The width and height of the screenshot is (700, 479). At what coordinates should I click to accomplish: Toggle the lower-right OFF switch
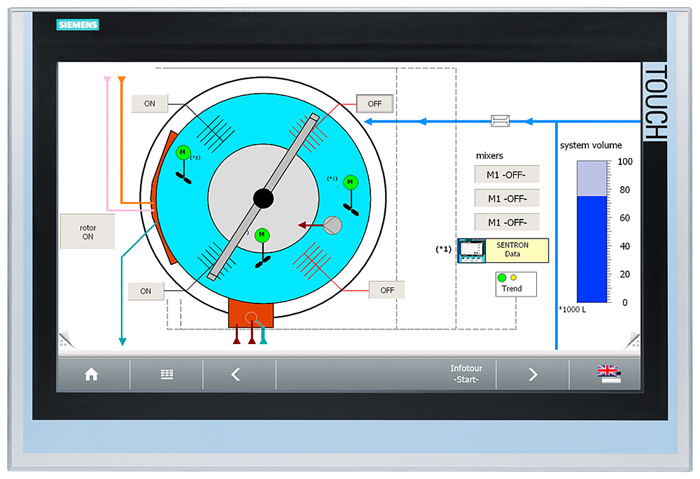tap(386, 290)
